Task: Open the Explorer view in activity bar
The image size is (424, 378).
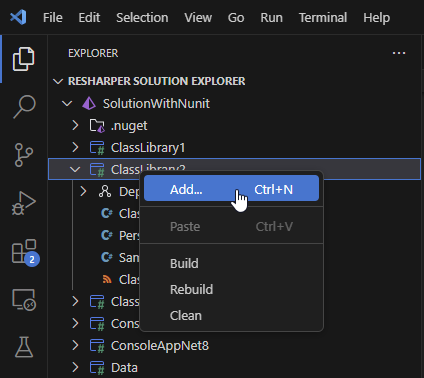Action: (23, 59)
